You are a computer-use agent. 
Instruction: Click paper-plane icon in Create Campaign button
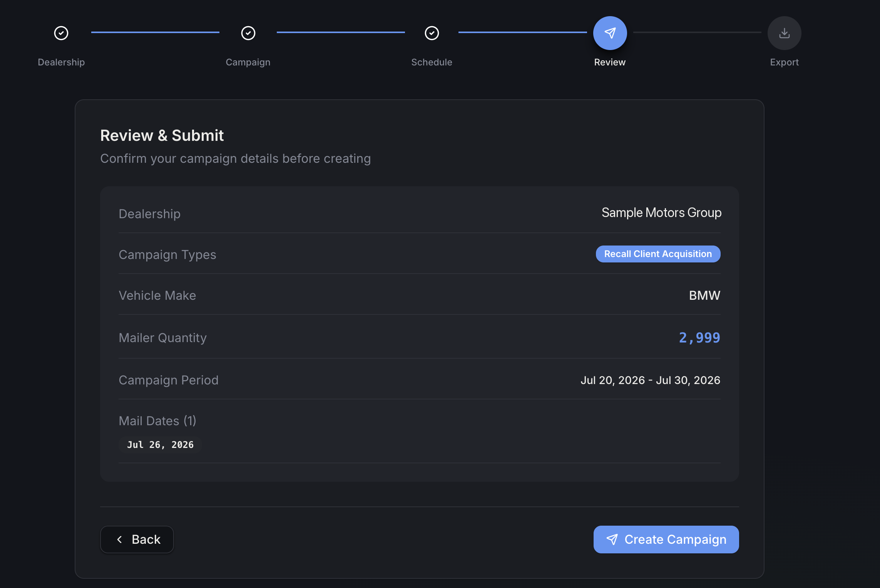[x=612, y=540]
